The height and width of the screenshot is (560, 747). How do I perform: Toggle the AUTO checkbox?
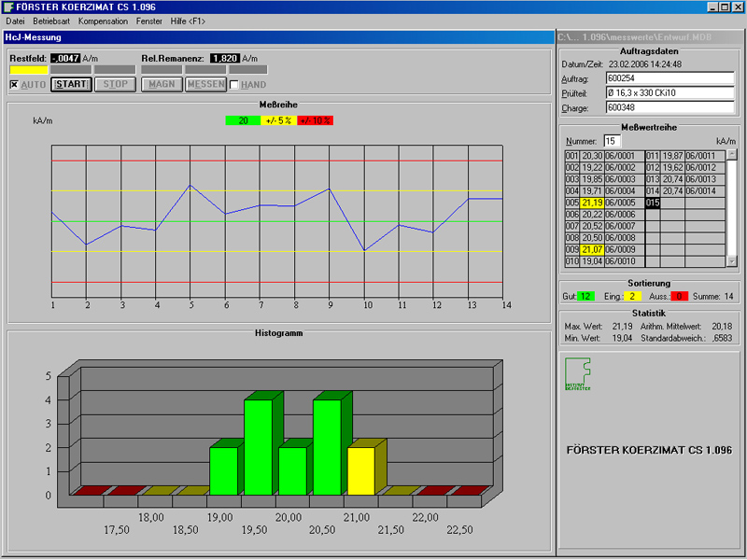point(14,85)
